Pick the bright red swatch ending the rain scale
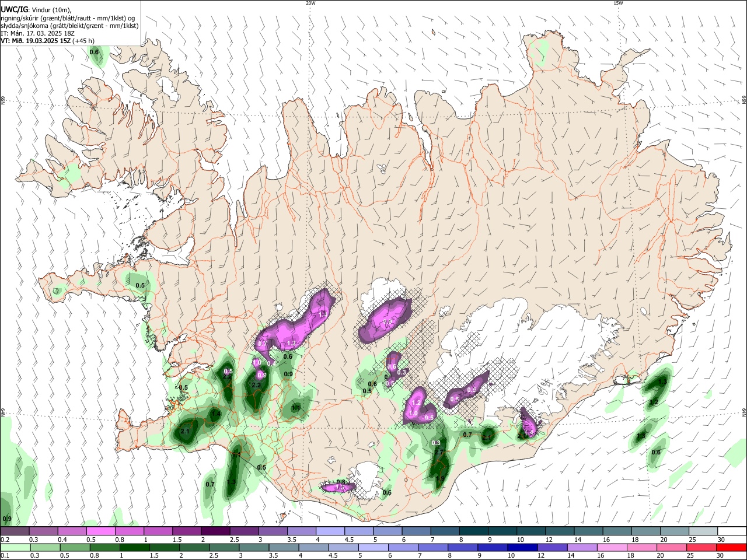Viewport: 747px width, 560px height. [731, 548]
